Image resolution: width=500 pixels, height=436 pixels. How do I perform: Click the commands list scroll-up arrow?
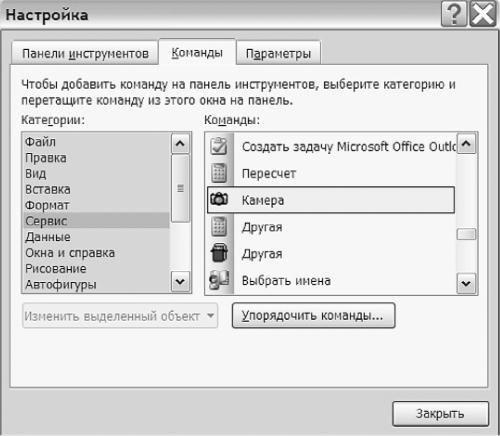pos(466,144)
